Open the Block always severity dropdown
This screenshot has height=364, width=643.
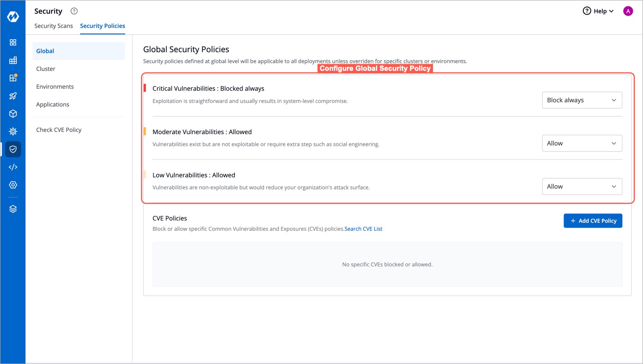click(582, 100)
